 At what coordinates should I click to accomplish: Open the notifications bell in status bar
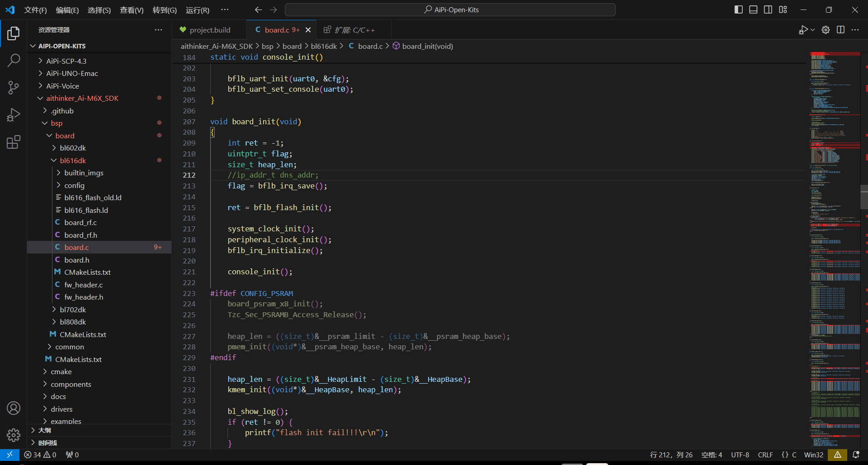point(856,455)
